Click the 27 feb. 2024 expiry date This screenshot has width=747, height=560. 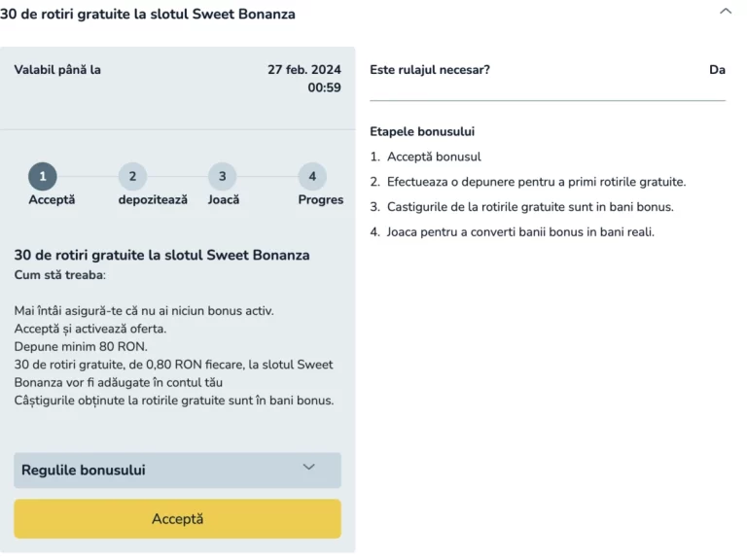[304, 70]
